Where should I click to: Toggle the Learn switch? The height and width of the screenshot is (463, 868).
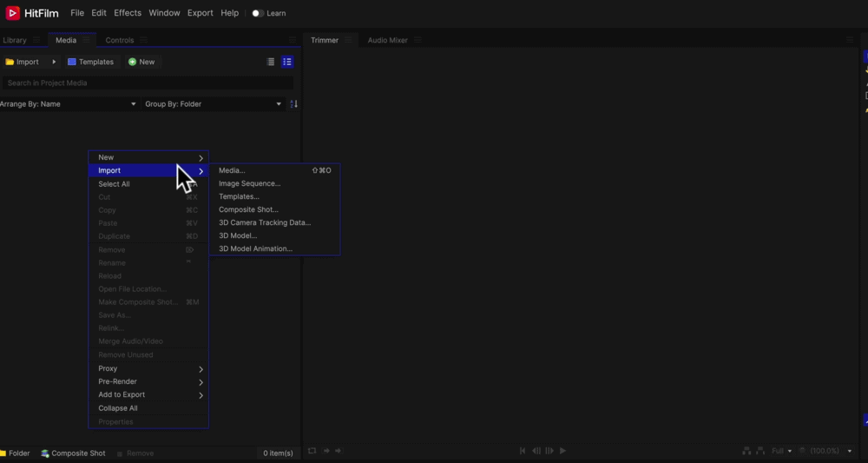(x=258, y=13)
